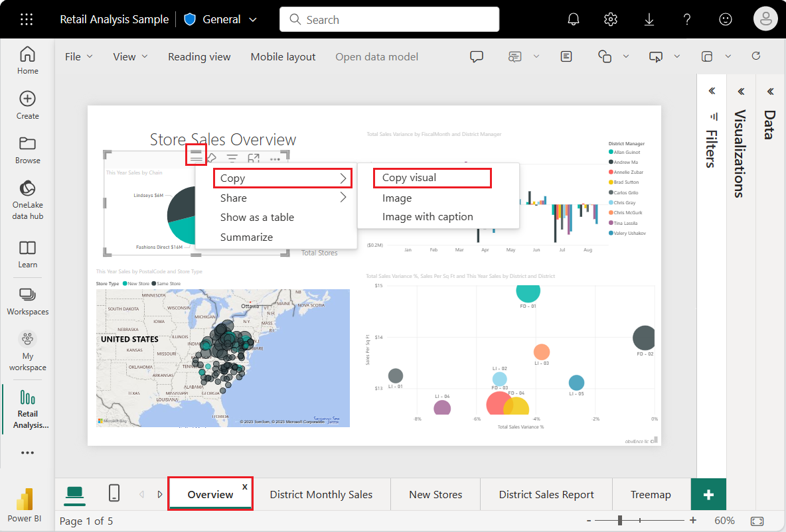Click the Reading view button
The width and height of the screenshot is (786, 532).
pos(199,56)
